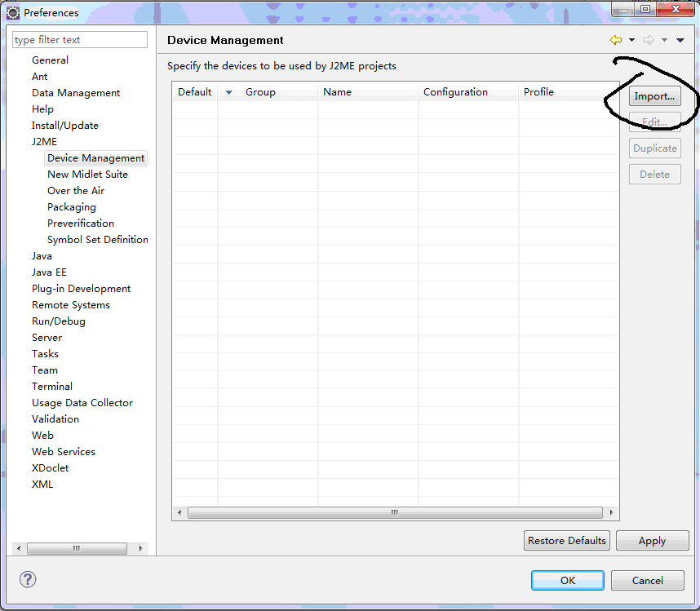Click the tree pane scrollbar right arrow
This screenshot has height=611, width=700.
pos(140,548)
